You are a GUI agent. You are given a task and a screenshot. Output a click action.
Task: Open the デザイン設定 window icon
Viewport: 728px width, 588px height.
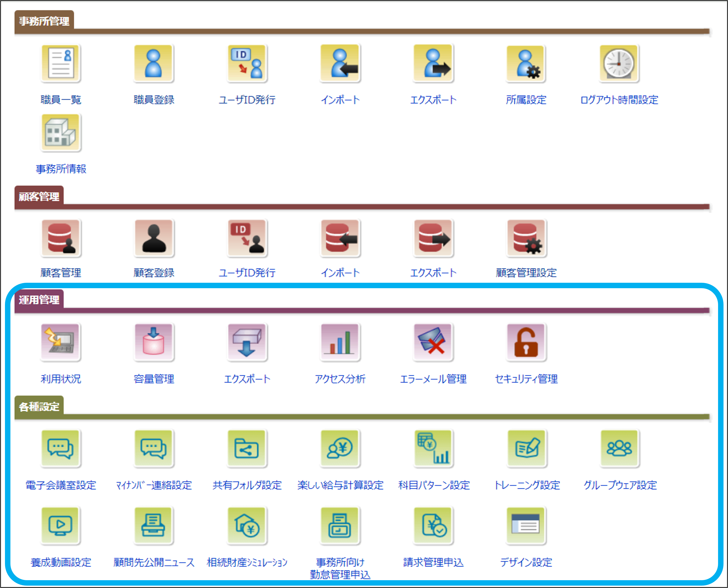[x=526, y=525]
